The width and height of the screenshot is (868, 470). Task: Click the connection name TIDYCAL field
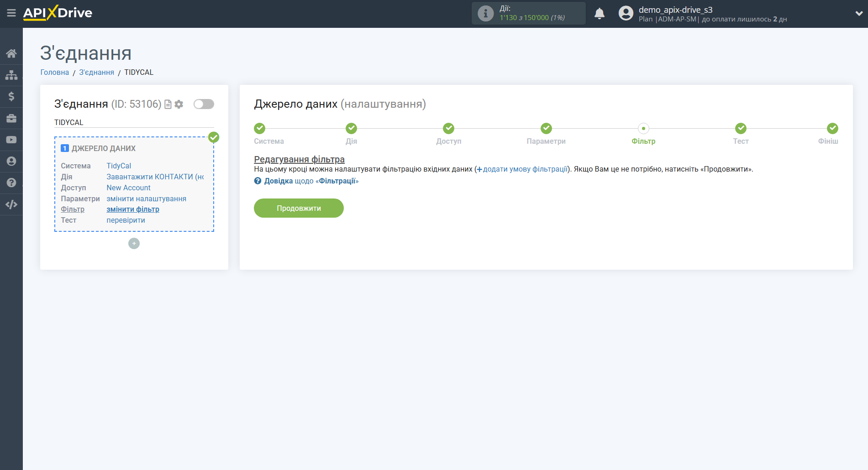[134, 122]
